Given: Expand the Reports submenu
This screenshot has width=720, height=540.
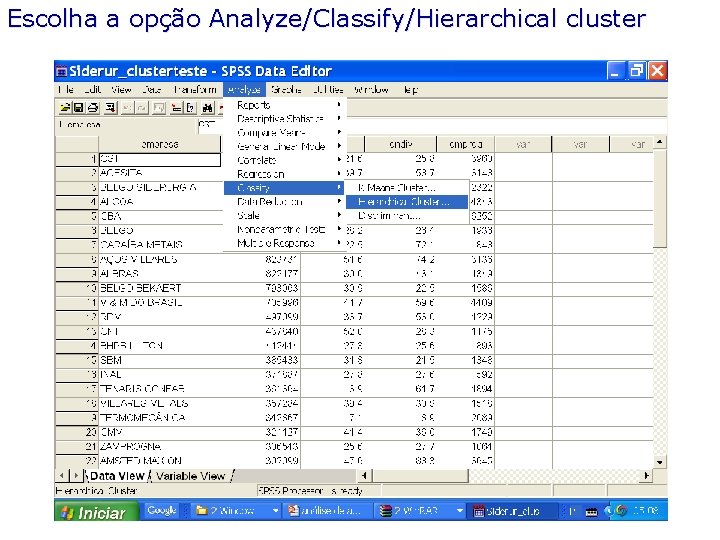Looking at the screenshot, I should pyautogui.click(x=285, y=105).
